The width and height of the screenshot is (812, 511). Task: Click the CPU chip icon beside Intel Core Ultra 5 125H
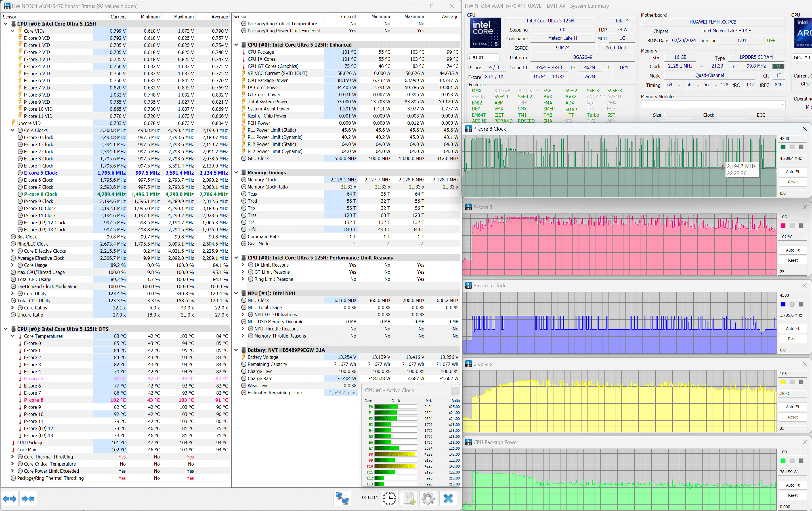coord(13,24)
